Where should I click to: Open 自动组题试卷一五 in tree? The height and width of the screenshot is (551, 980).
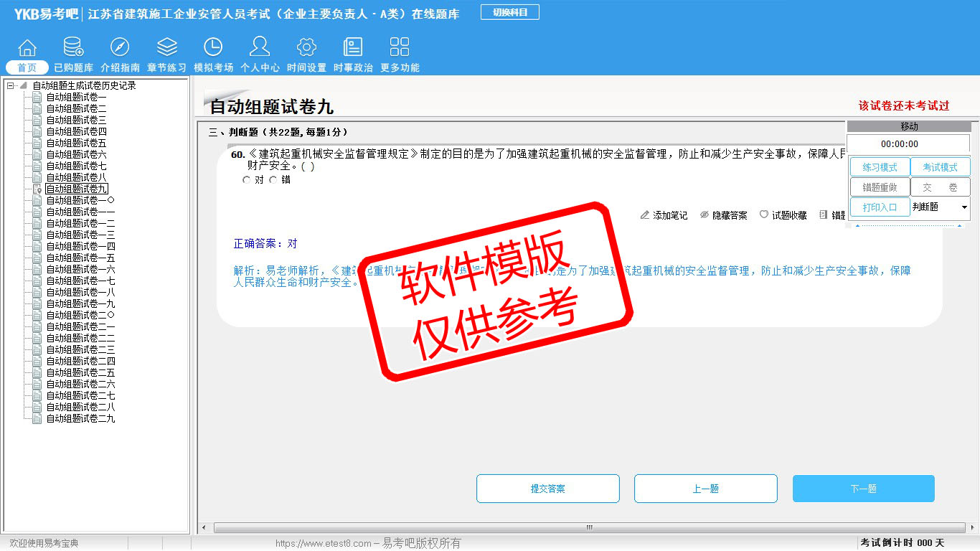[80, 258]
